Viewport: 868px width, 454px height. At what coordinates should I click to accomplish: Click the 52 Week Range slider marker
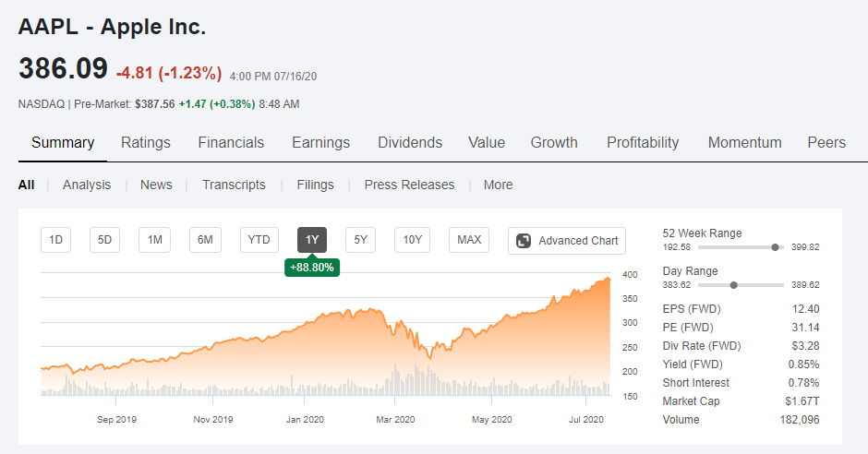[775, 247]
